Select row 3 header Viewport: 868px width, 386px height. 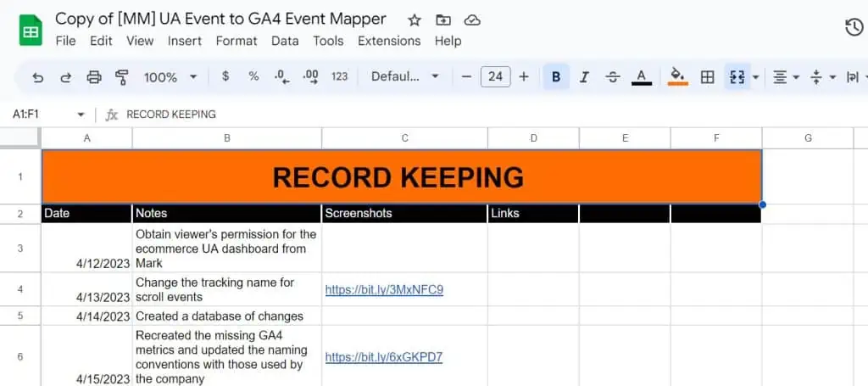(20, 248)
